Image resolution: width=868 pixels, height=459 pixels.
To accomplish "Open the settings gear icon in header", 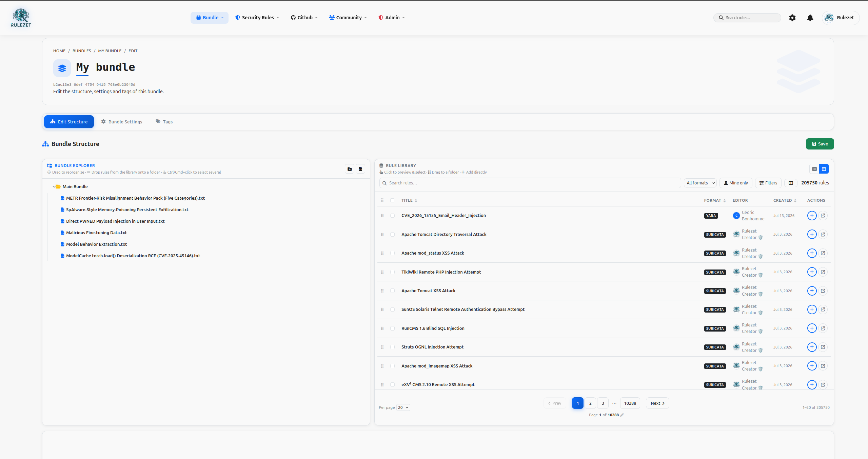I will point(792,18).
